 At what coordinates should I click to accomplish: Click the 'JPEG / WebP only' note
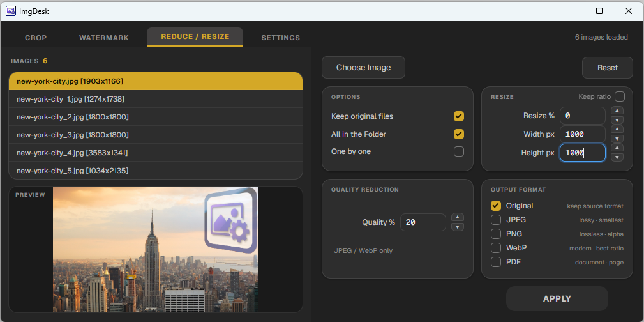363,250
